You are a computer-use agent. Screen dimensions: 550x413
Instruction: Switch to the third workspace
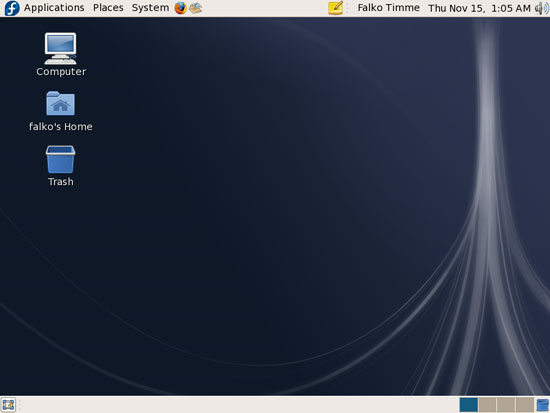click(x=506, y=405)
